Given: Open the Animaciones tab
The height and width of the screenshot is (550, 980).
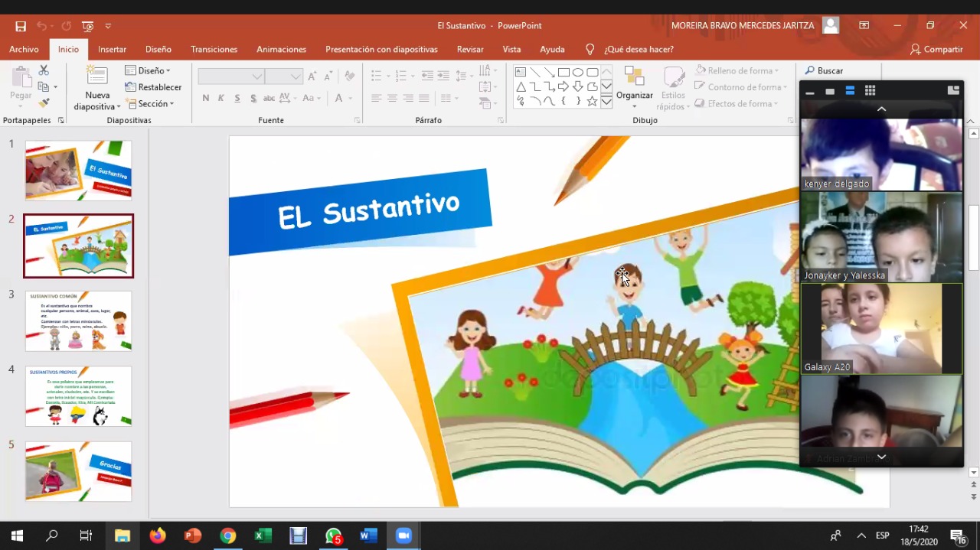Looking at the screenshot, I should [281, 49].
